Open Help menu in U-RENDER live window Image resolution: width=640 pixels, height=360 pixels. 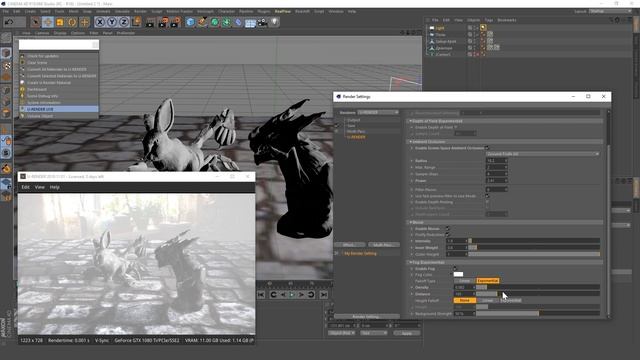click(x=55, y=187)
